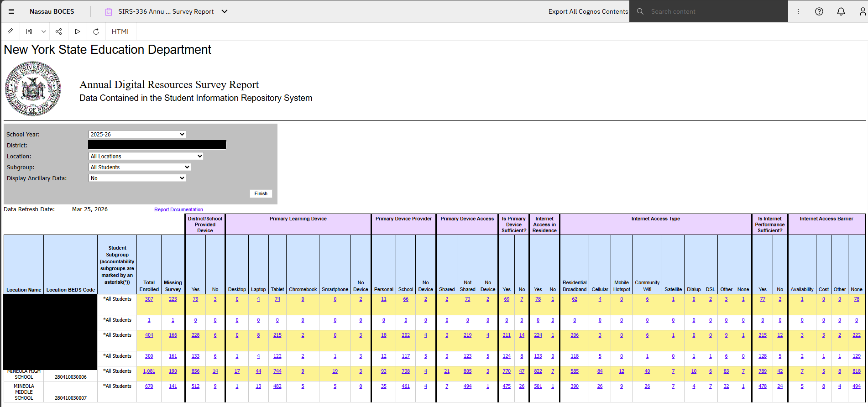Click Export All Cognos Contents
This screenshot has height=407, width=868.
[588, 11]
